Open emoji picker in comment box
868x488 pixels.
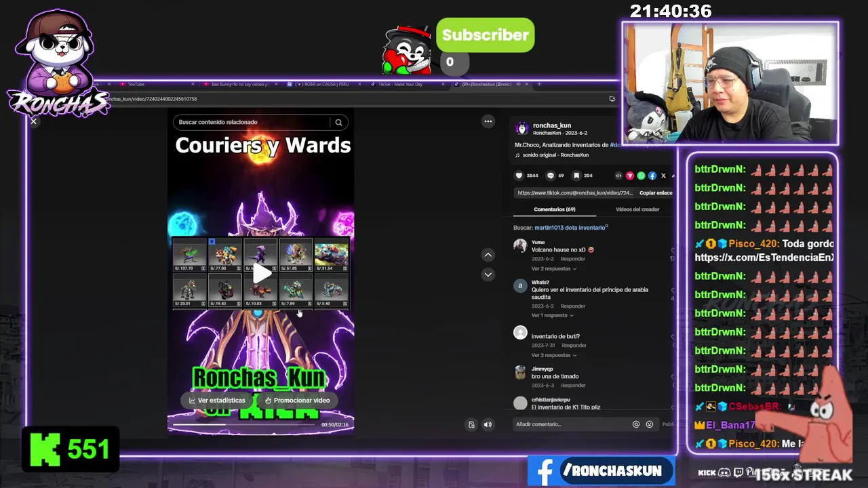click(650, 424)
